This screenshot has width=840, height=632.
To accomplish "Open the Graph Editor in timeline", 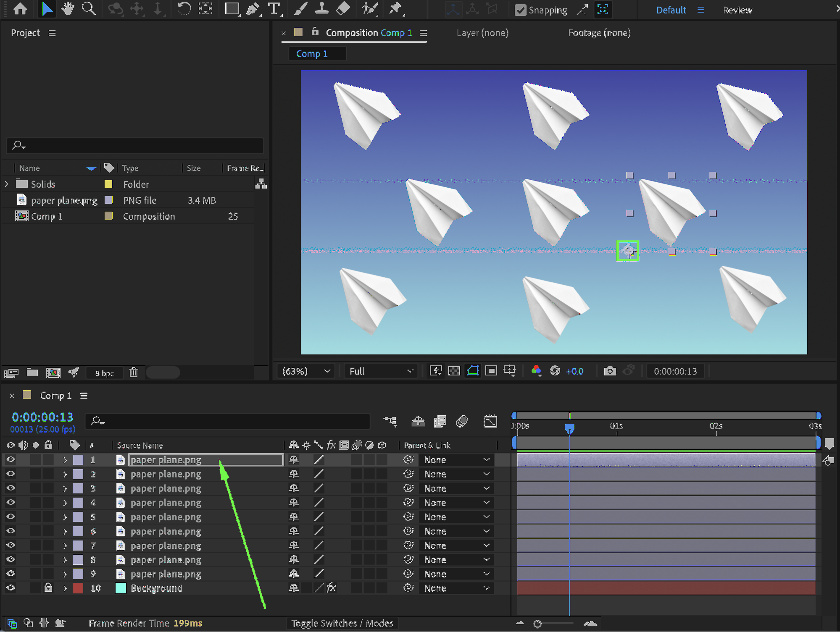I will click(490, 421).
